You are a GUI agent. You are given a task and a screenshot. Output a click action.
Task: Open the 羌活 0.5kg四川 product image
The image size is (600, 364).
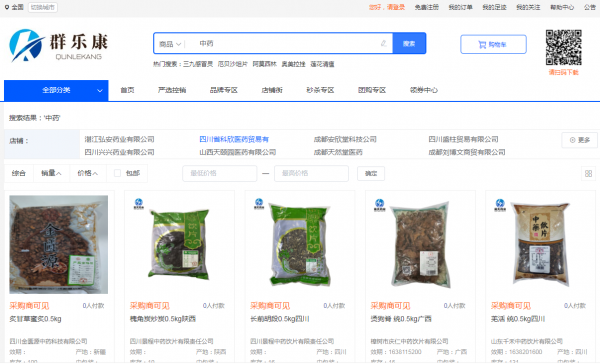540,245
